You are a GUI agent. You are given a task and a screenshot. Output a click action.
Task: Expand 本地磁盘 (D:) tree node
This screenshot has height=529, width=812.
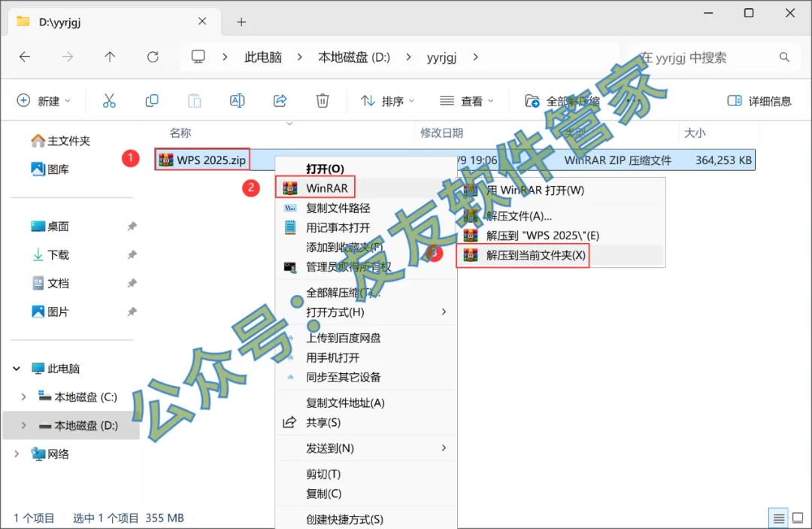[x=23, y=426]
